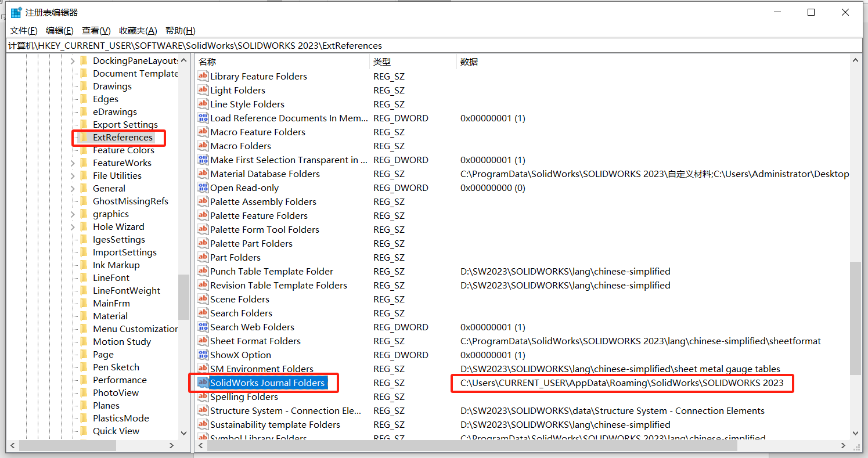Click the folder icon next to Hole Wizard

point(84,226)
